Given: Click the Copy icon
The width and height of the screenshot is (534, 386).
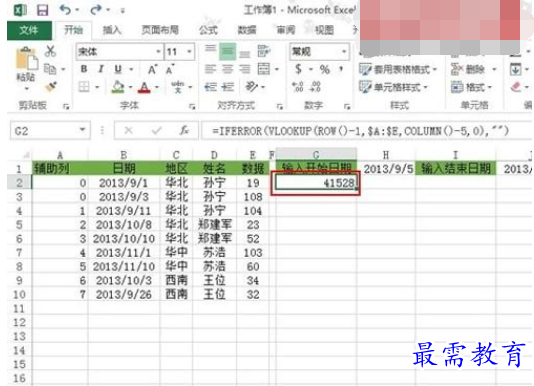Looking at the screenshot, I should pyautogui.click(x=50, y=69).
